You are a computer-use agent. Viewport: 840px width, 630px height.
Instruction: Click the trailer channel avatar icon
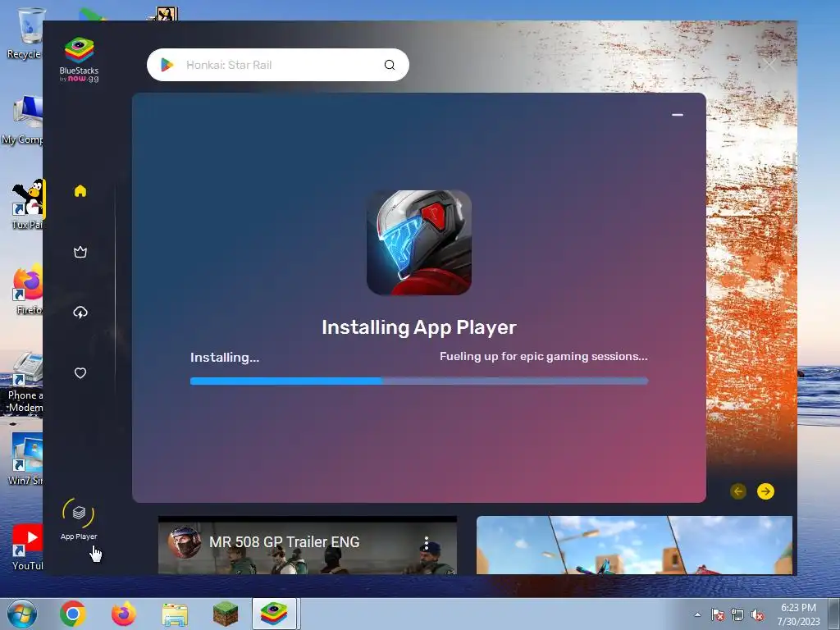185,542
